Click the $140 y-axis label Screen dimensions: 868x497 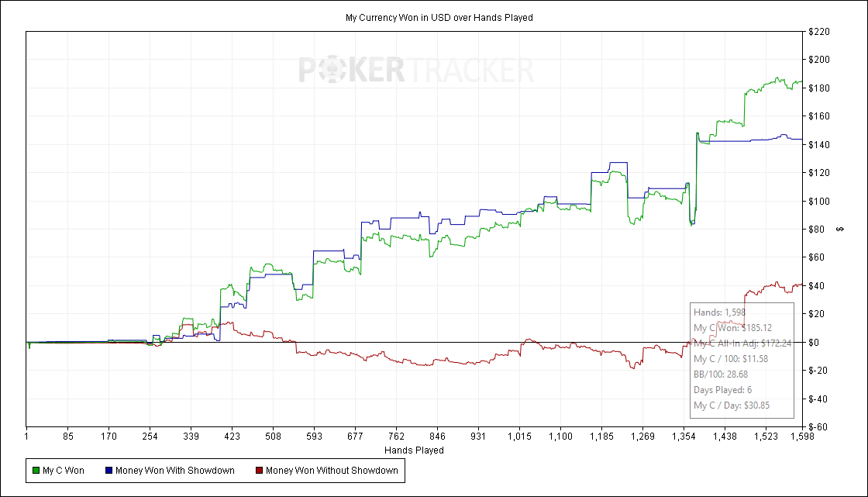[x=818, y=145]
